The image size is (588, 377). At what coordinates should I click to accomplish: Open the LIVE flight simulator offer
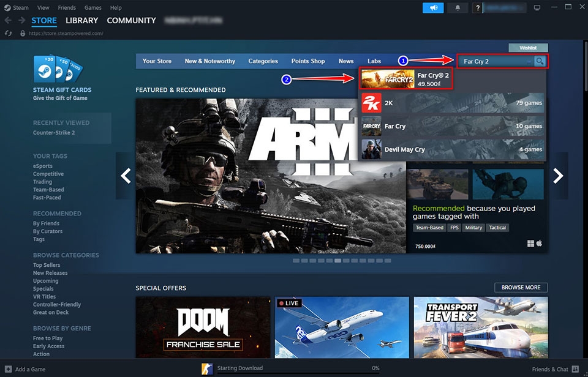click(342, 327)
